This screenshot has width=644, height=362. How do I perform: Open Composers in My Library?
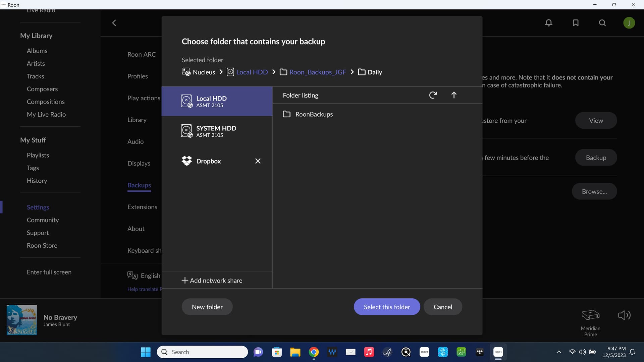point(42,89)
